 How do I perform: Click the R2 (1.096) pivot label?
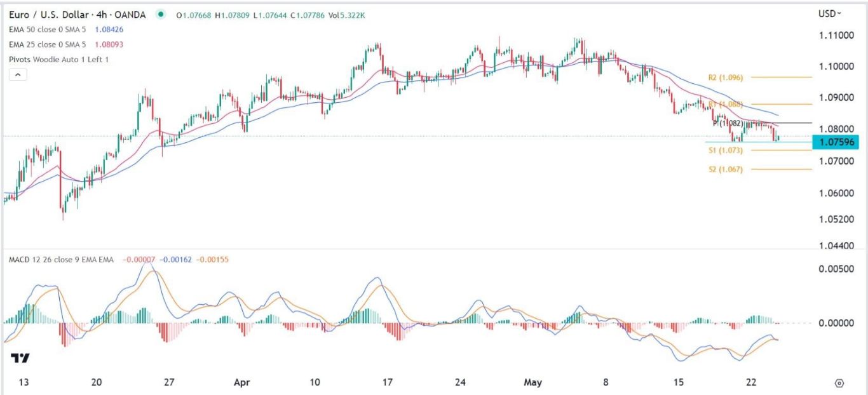coord(724,77)
